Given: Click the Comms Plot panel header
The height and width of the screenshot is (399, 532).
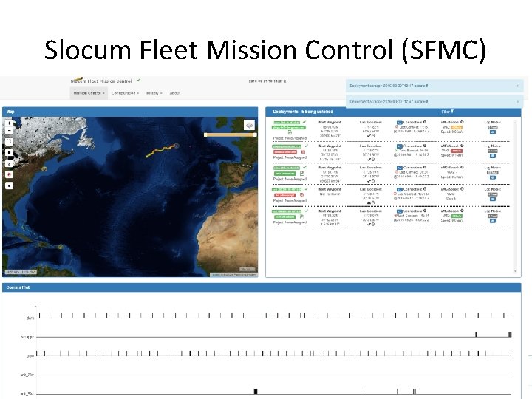Looking at the screenshot, I should tap(262, 287).
